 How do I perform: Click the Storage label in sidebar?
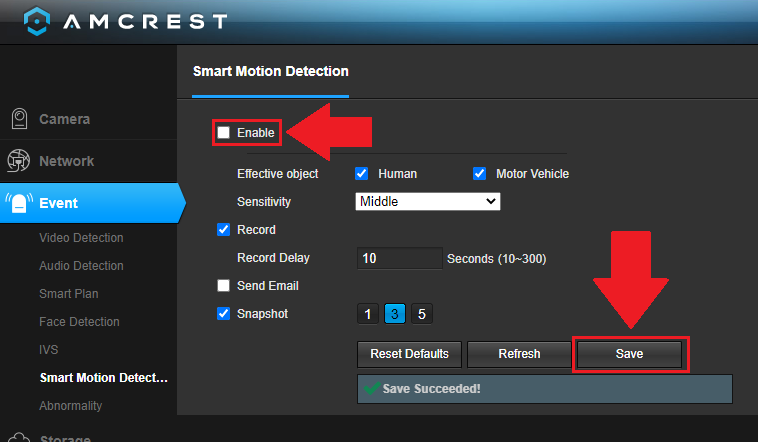(65, 438)
